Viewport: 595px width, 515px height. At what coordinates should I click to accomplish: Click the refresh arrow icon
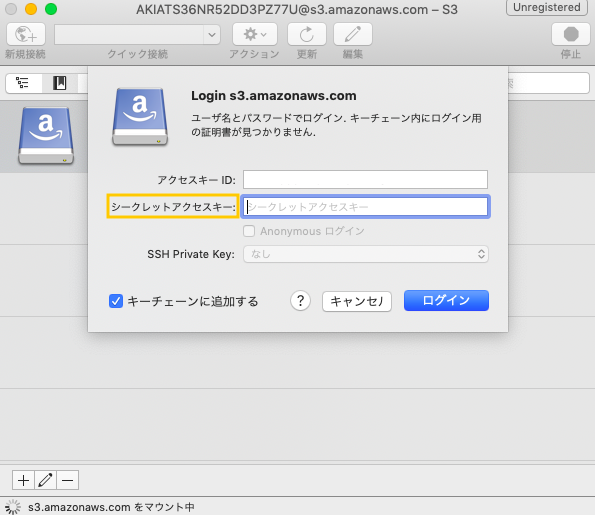pos(307,34)
